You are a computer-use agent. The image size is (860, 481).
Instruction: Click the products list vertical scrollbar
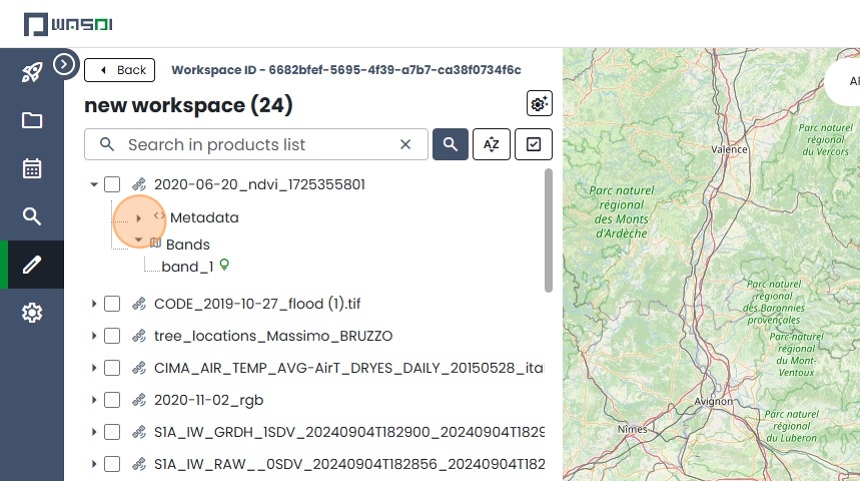click(x=548, y=230)
